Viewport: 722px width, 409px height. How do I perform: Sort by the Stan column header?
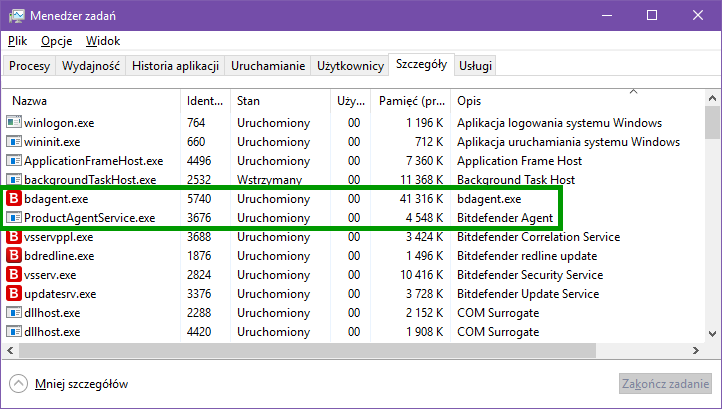point(280,101)
